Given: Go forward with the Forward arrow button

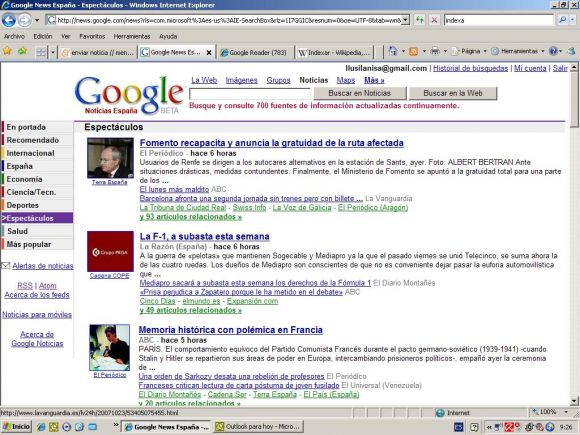Looking at the screenshot, I should (x=24, y=20).
